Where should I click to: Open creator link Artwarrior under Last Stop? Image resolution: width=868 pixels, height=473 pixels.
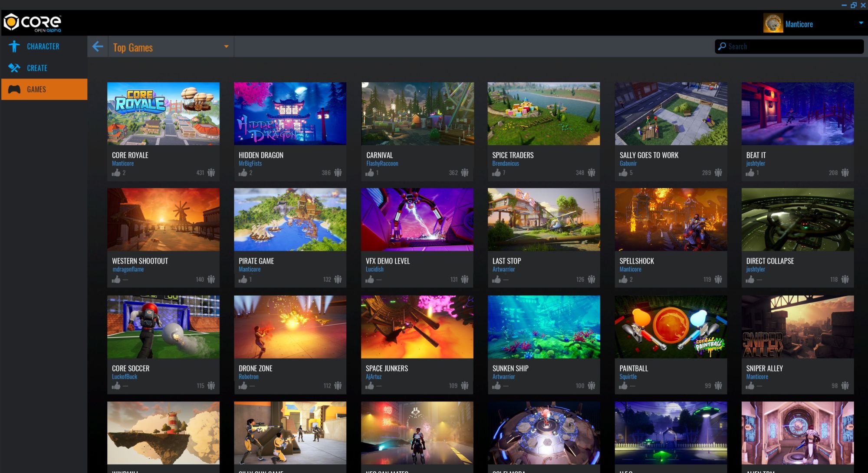point(503,269)
